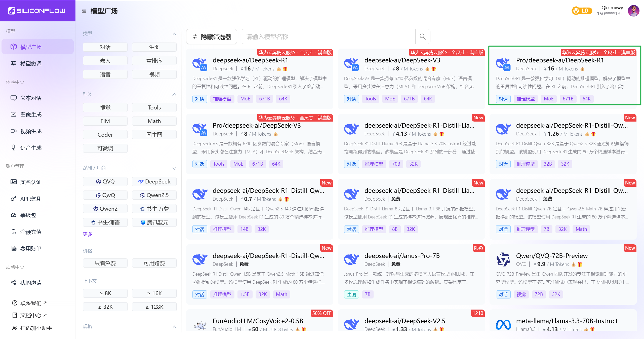The height and width of the screenshot is (339, 644).
Task: Filter by 腾讯混元 series
Action: point(154,222)
